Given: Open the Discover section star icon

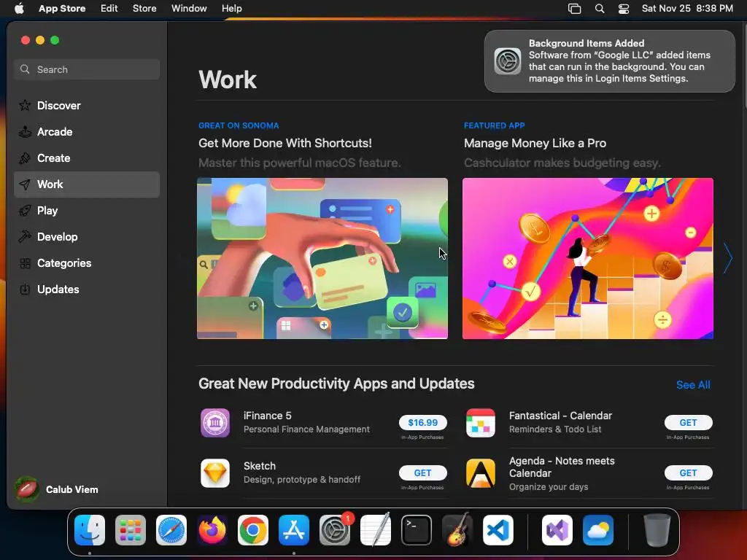Looking at the screenshot, I should [x=25, y=105].
